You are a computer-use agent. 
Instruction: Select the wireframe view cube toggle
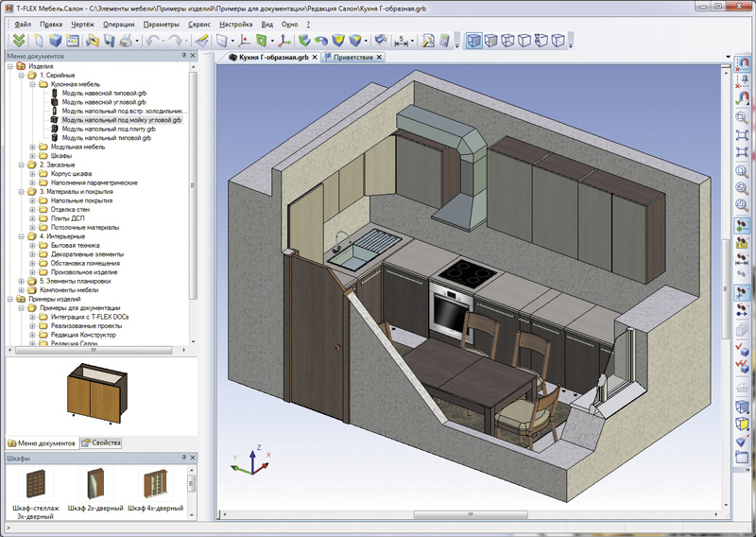[x=507, y=41]
